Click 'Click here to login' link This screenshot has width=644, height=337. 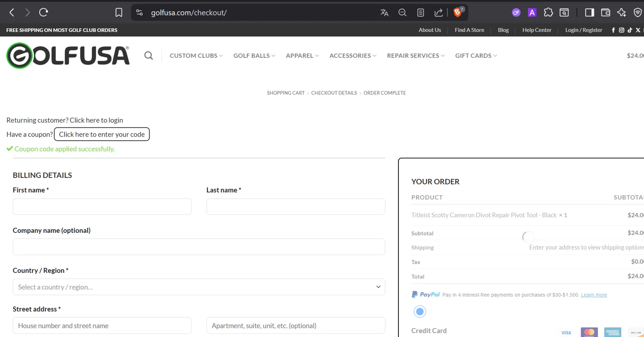pos(96,120)
